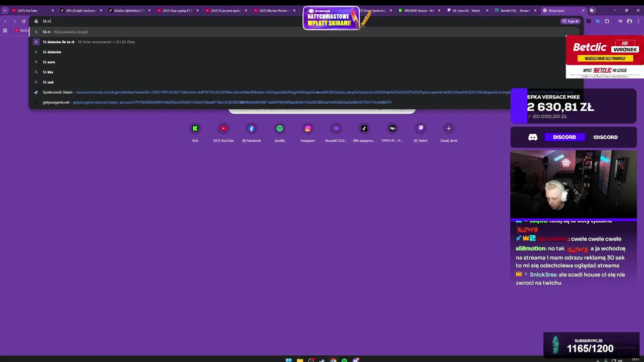Click Dodaj skrót plus icon
644x362 pixels.
tap(449, 129)
